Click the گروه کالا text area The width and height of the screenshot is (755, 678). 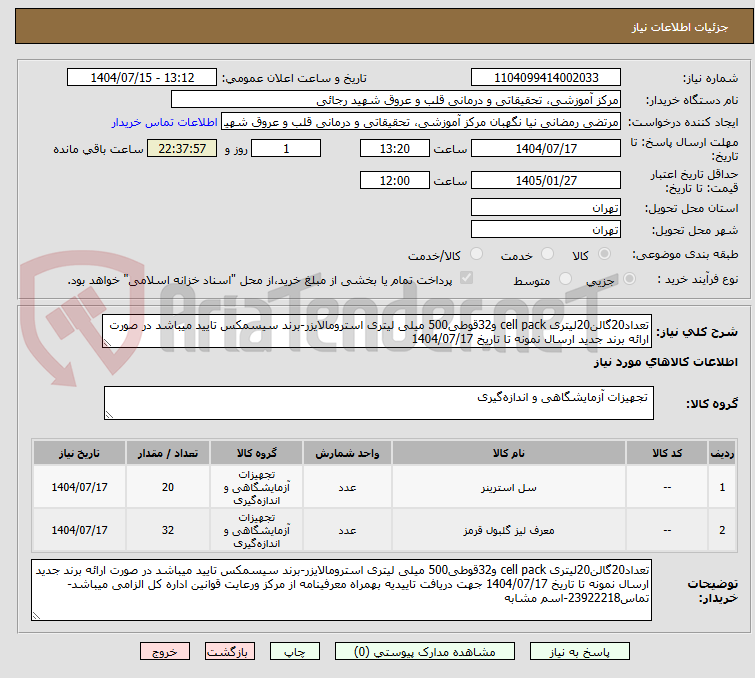pos(378,403)
